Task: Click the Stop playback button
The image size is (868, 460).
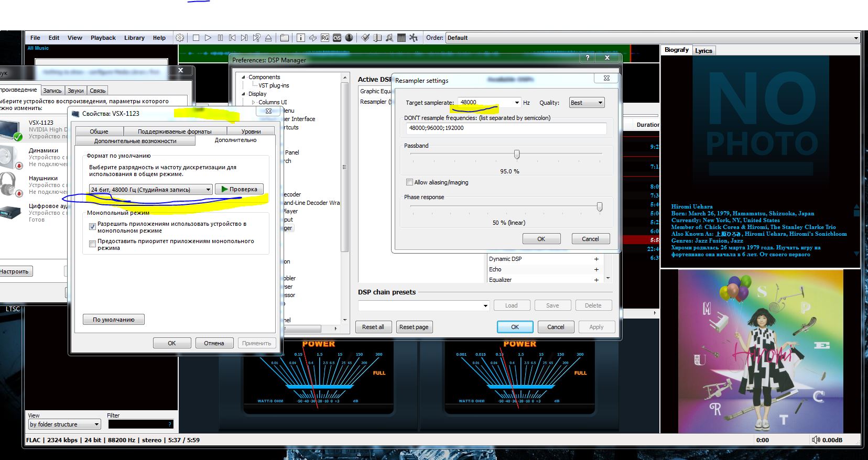Action: [196, 38]
